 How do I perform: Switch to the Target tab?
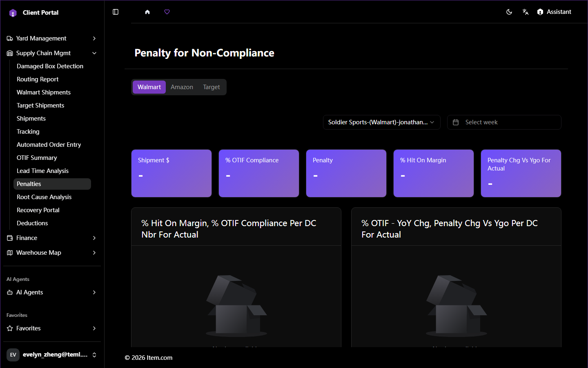click(212, 87)
